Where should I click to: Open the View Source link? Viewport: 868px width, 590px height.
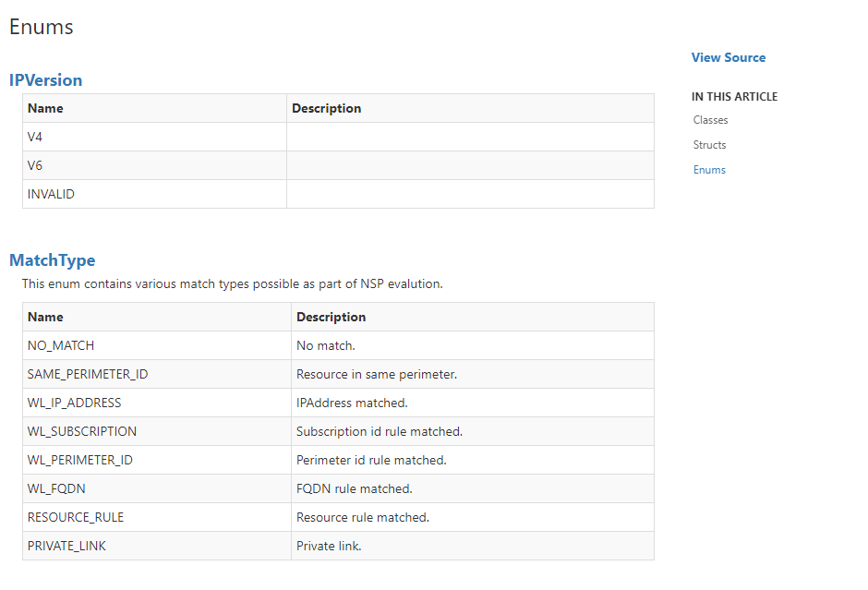coord(728,57)
